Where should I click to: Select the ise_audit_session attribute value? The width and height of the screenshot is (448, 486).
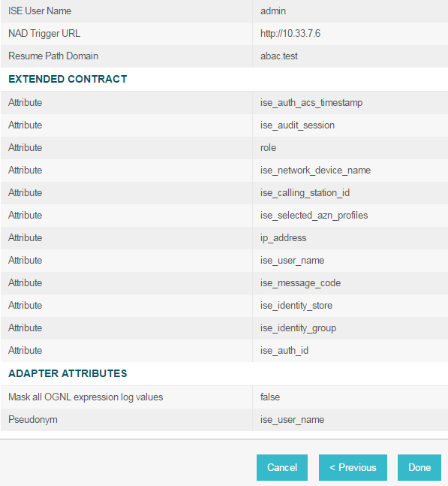[x=297, y=125]
